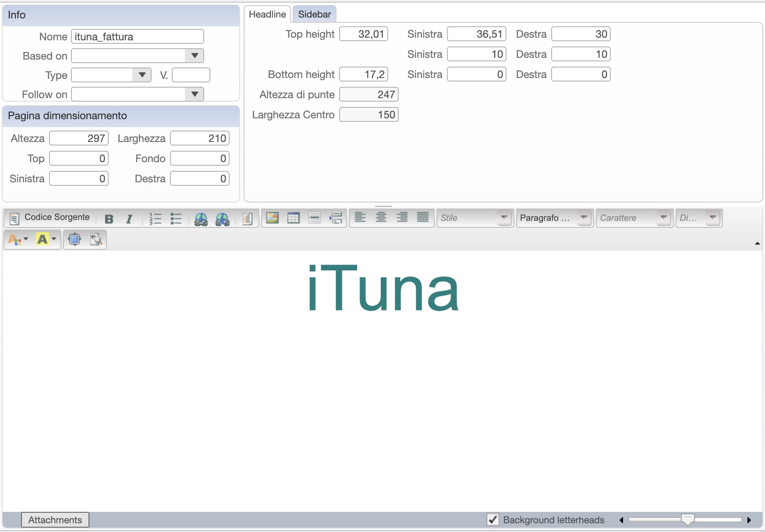Remove link using broken-chain globe icon

coord(223,219)
